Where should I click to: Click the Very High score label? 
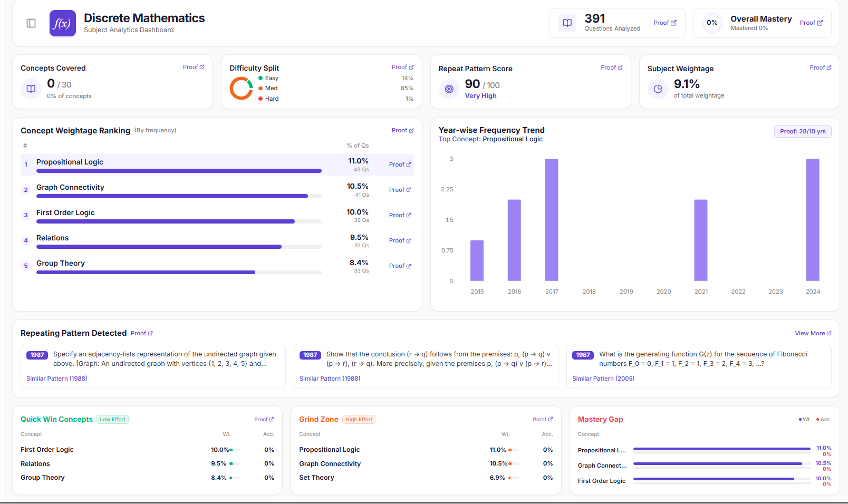(480, 96)
